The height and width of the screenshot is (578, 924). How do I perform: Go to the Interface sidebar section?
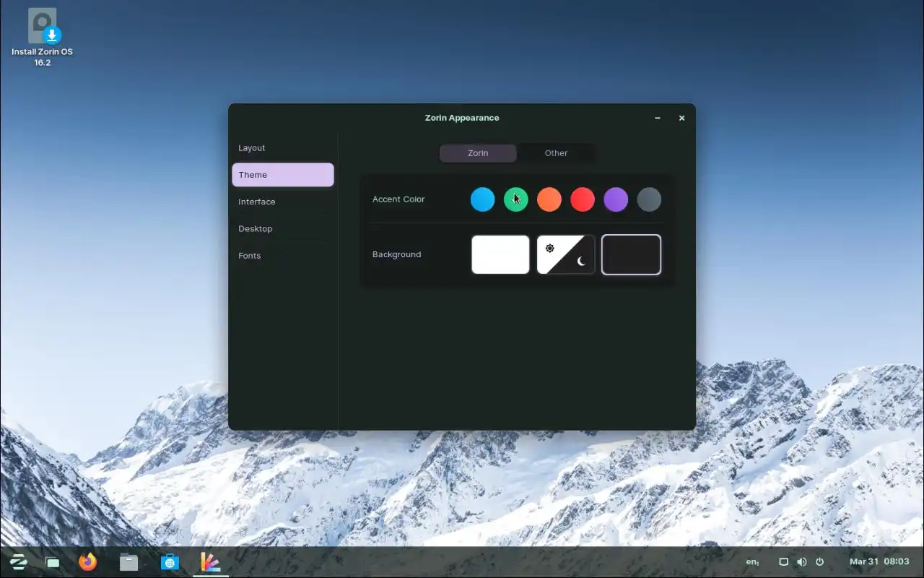pos(283,202)
